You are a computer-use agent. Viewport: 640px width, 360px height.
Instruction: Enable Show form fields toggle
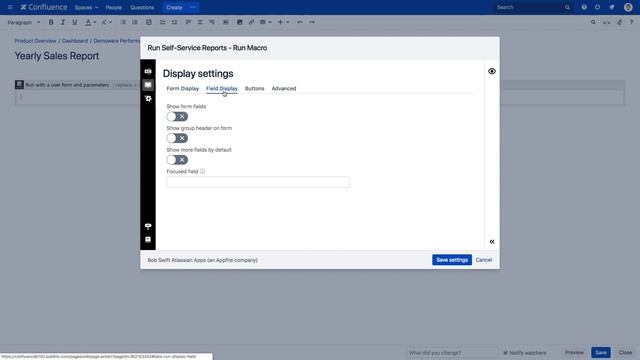(177, 117)
